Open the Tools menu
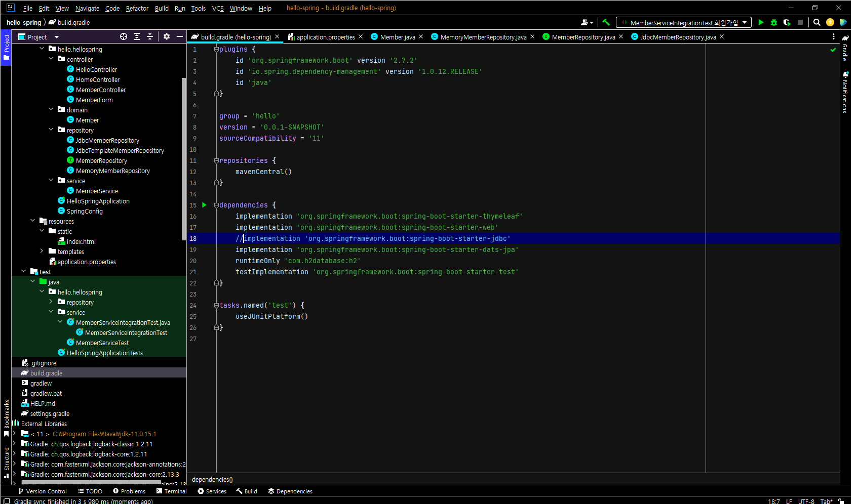This screenshot has height=504, width=859. 198,8
